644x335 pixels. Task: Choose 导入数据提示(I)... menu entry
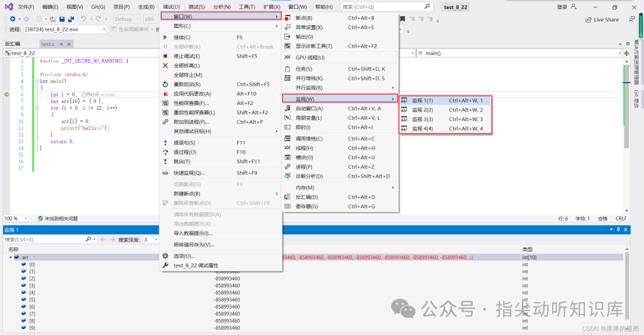pyautogui.click(x=221, y=233)
